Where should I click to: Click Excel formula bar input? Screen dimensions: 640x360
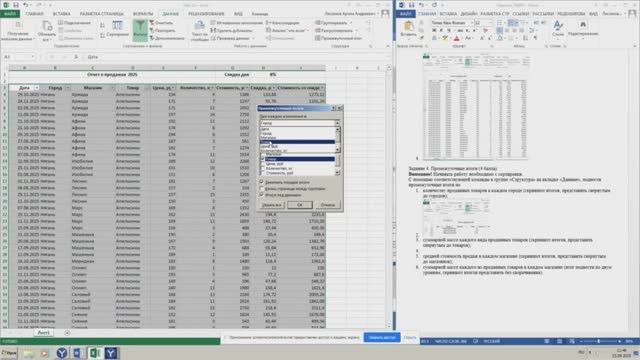tap(237, 57)
